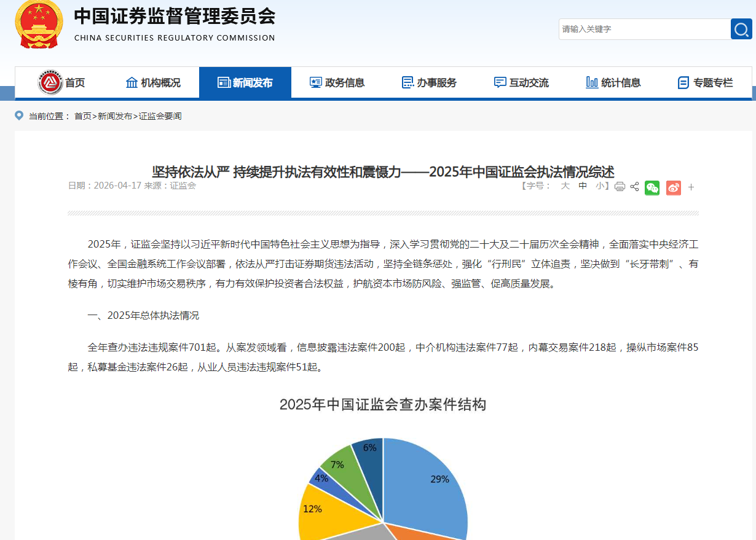Screen dimensions: 756x540
Task: Open 证监会要闻 breadcrumb link
Action: coord(160,116)
